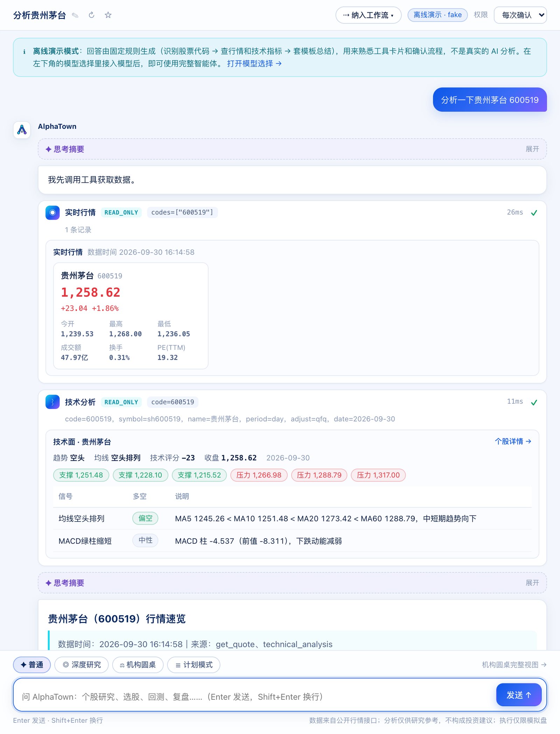Click the 偏空 signal badge
This screenshot has width=560, height=734.
(145, 518)
